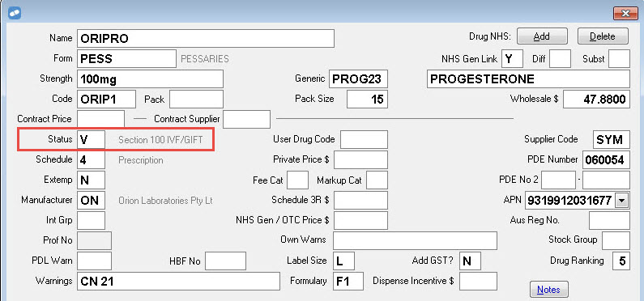Click the empty Private Price $ field
The image size is (644, 301).
click(x=360, y=160)
